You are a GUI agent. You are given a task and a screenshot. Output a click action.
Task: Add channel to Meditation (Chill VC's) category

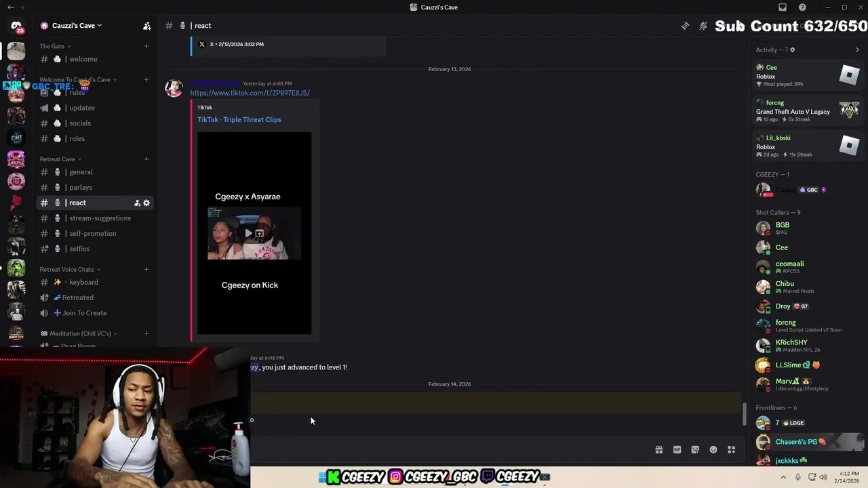point(146,333)
